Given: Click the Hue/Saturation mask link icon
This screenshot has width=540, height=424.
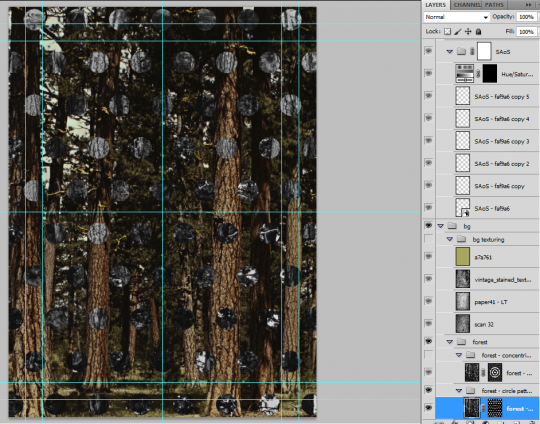Looking at the screenshot, I should (x=478, y=74).
